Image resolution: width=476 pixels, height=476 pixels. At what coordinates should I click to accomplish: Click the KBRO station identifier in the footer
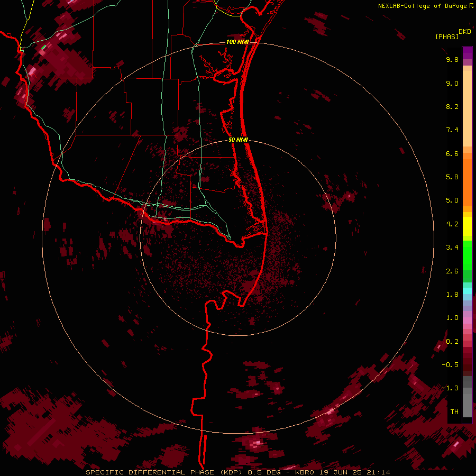point(305,472)
